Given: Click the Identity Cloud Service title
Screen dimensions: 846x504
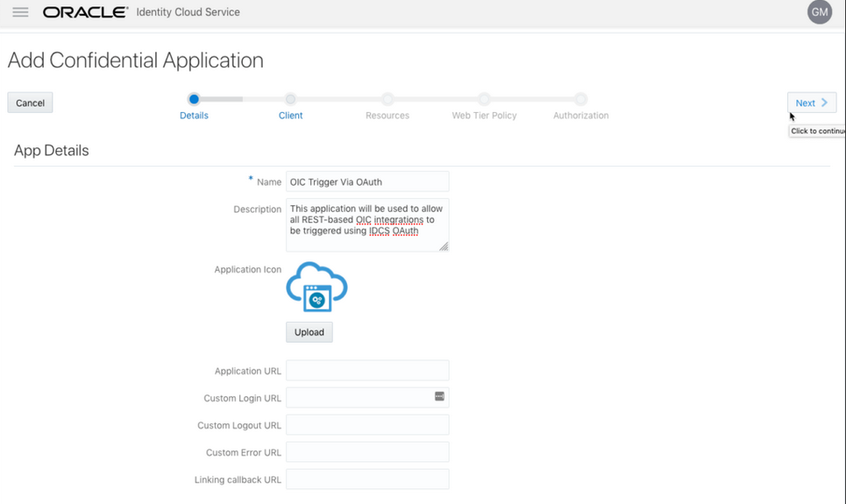Looking at the screenshot, I should coord(188,12).
